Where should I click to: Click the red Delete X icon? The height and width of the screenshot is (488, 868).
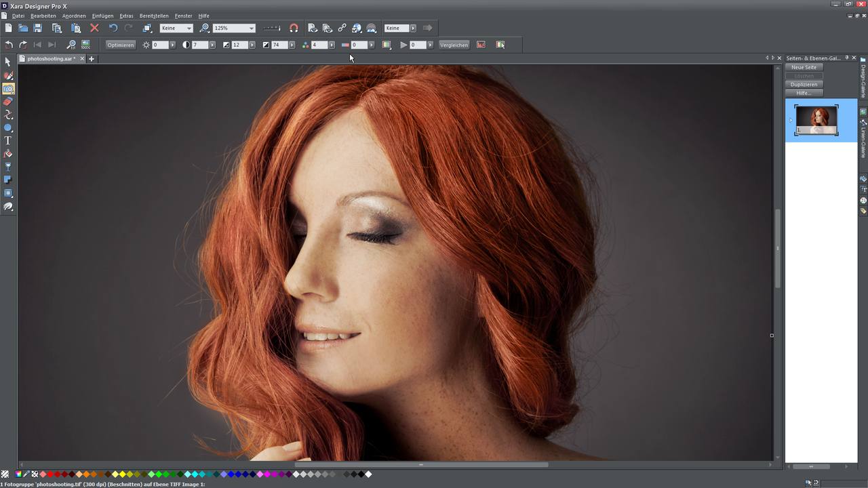tap(94, 28)
